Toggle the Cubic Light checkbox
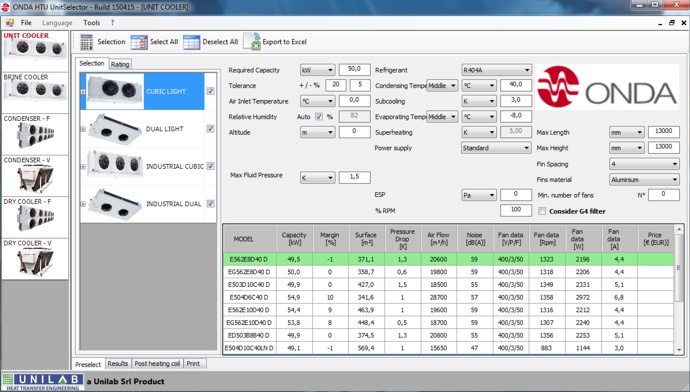This screenshot has width=690, height=392. point(210,91)
